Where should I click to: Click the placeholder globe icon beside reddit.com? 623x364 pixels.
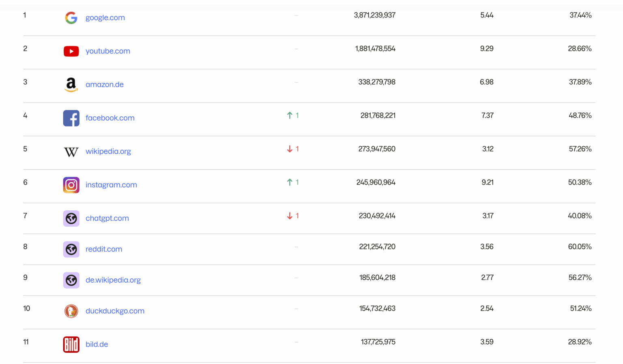click(71, 249)
